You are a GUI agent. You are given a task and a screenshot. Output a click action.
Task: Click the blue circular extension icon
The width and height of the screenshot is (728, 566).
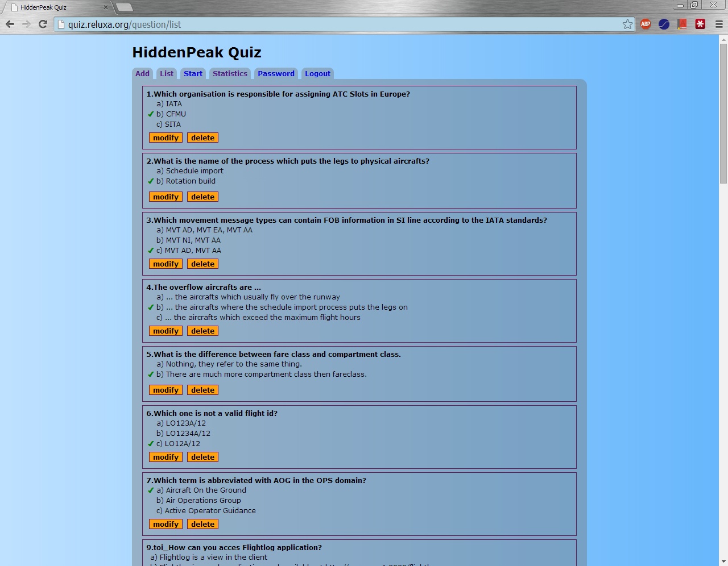coord(664,24)
